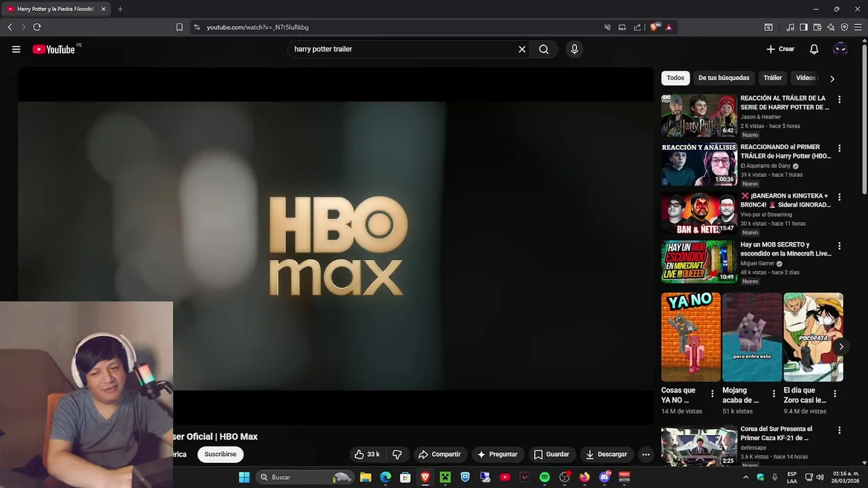Bookmark this page with the bookmark icon
The image size is (868, 488).
[179, 27]
